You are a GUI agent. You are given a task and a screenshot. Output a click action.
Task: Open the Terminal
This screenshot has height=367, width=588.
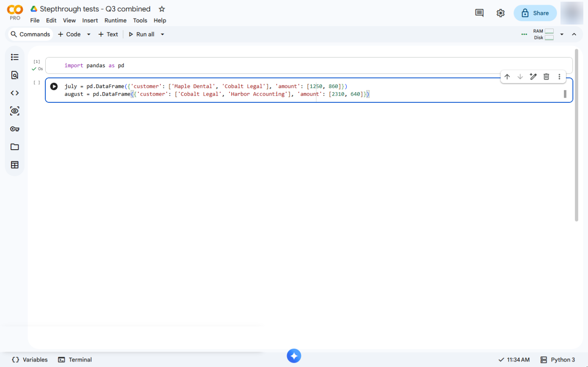coord(75,360)
